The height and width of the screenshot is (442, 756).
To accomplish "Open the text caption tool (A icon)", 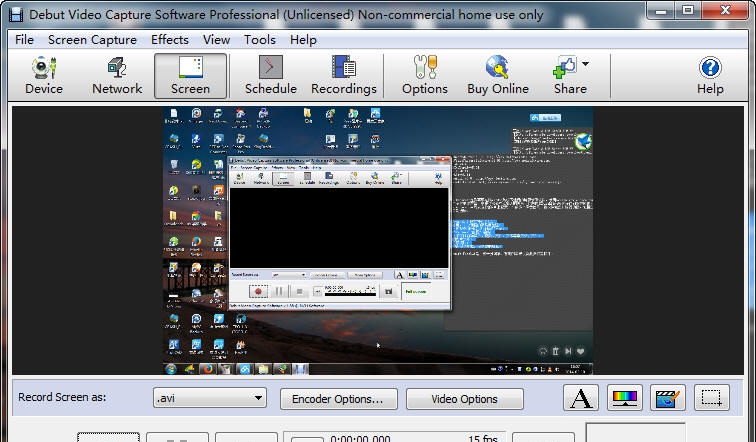I will 581,399.
